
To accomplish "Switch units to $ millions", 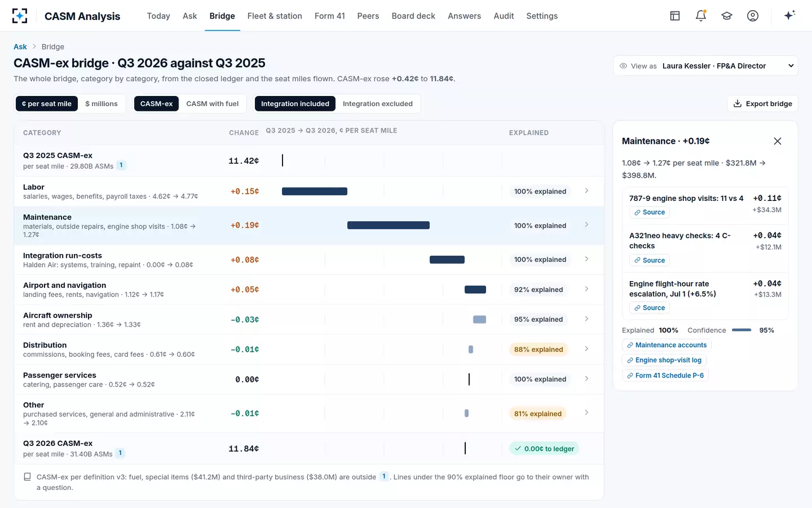I will pyautogui.click(x=101, y=104).
